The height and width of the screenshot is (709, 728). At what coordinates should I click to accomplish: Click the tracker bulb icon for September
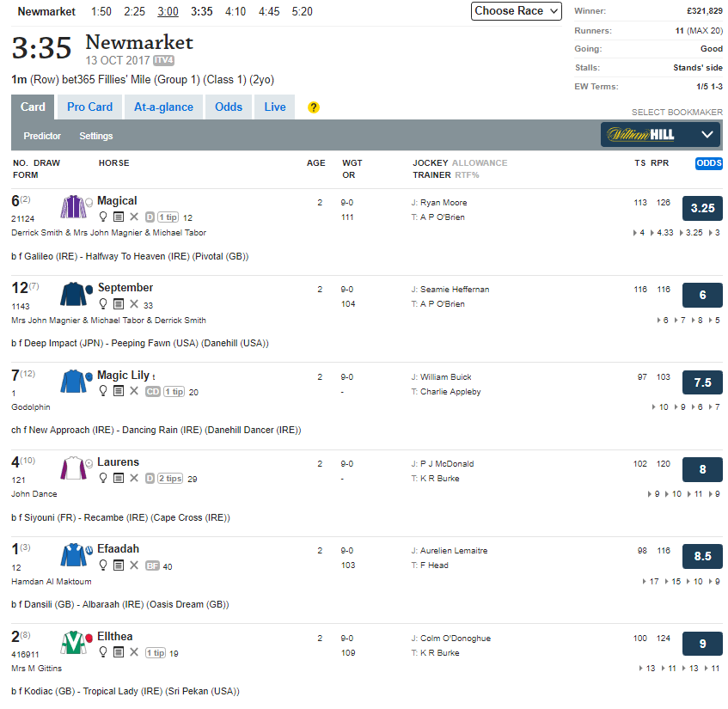tap(103, 304)
